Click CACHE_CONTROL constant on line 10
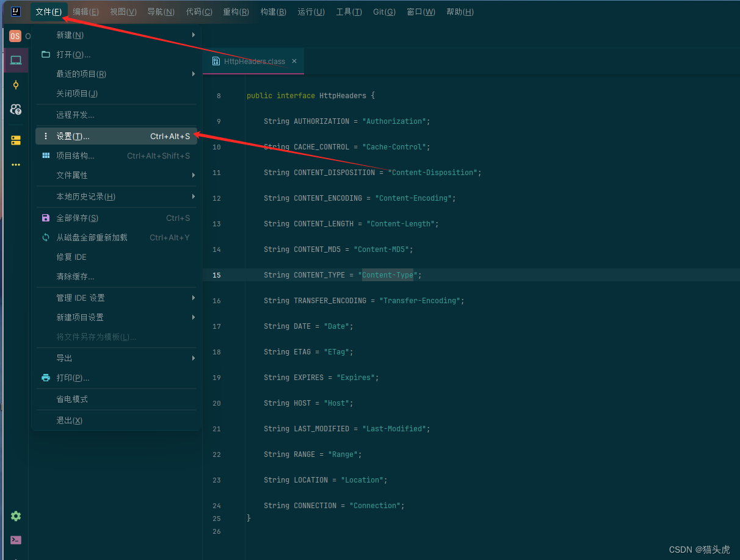This screenshot has height=560, width=740. tap(321, 147)
